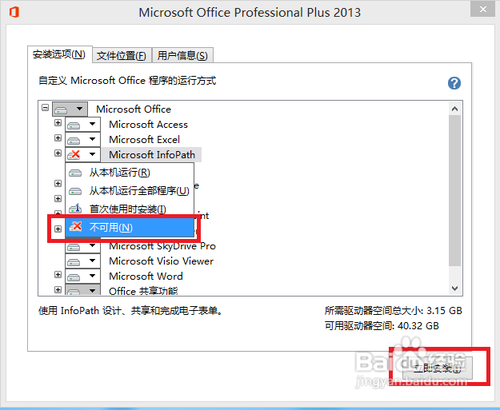Select Microsoft Visio Viewer in the tree

tap(161, 261)
